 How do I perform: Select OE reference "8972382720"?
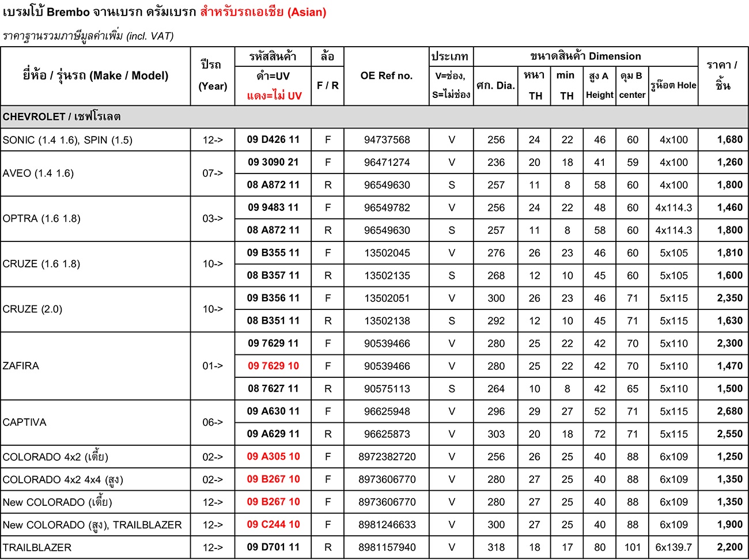387,457
